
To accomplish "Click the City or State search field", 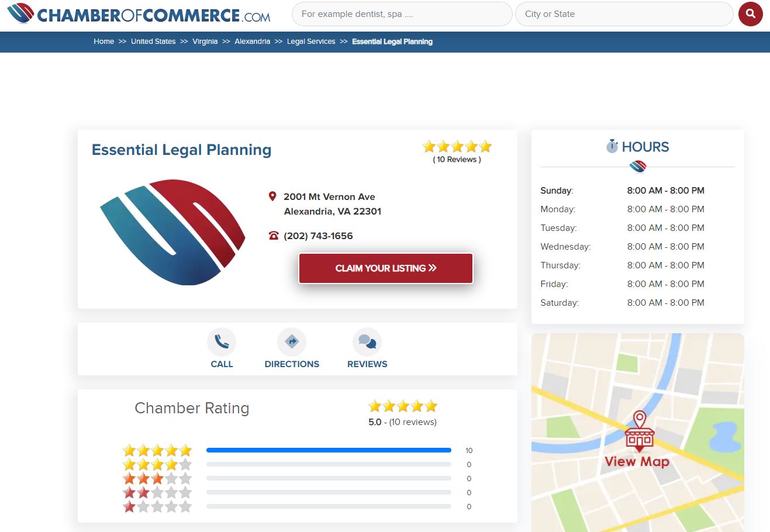I will (624, 13).
